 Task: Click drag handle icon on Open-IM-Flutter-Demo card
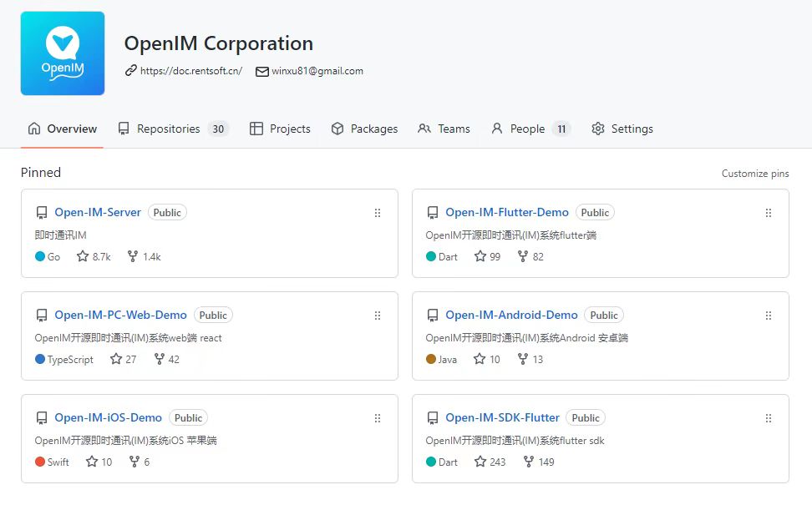769,213
